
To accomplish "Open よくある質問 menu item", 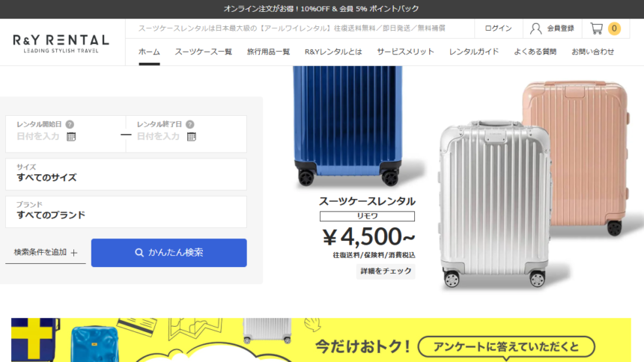I will coord(535,52).
